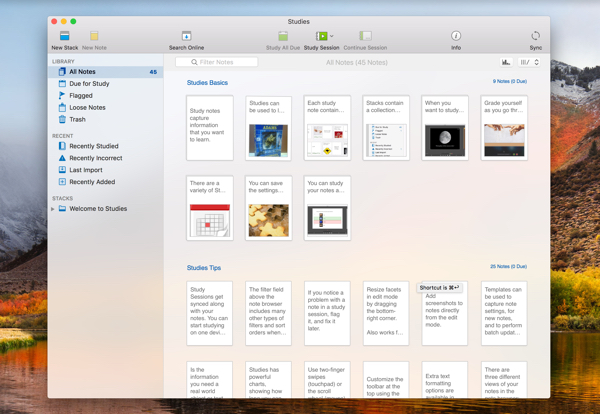Select the 'There are a variety of' note
The width and height of the screenshot is (600, 414).
210,208
